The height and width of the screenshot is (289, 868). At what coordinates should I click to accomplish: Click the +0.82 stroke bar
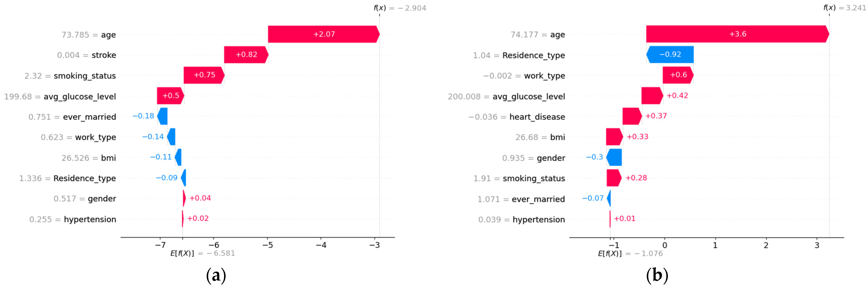click(x=246, y=55)
